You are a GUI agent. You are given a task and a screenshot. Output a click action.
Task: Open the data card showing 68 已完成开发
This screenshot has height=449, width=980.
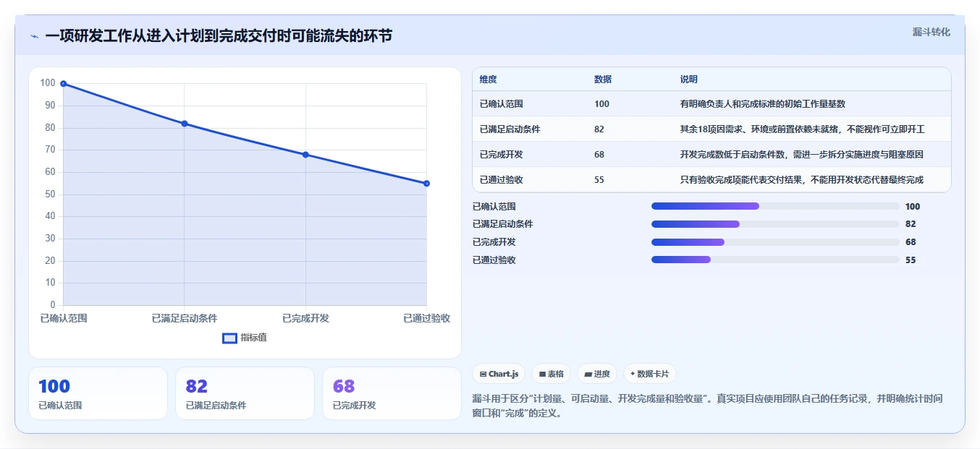(x=392, y=393)
